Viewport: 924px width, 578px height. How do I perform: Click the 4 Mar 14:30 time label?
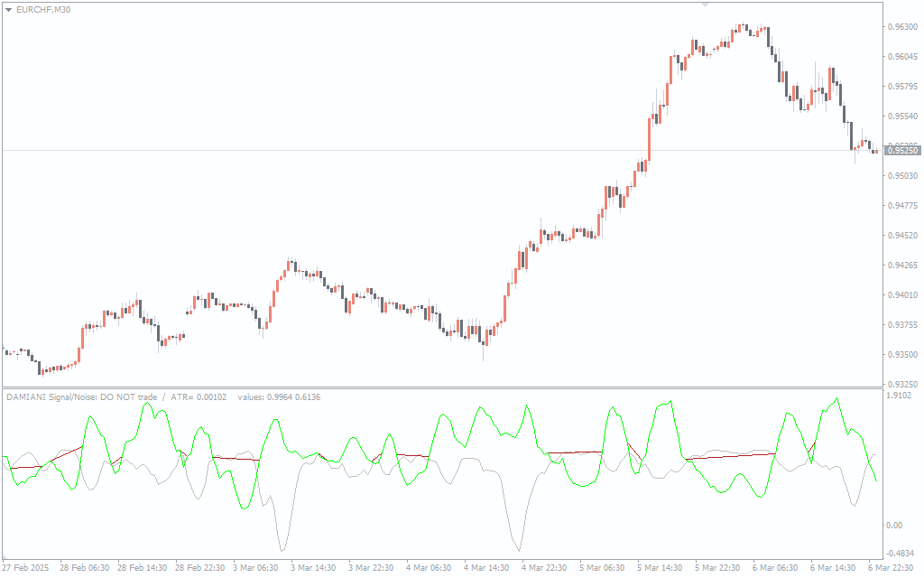486,568
